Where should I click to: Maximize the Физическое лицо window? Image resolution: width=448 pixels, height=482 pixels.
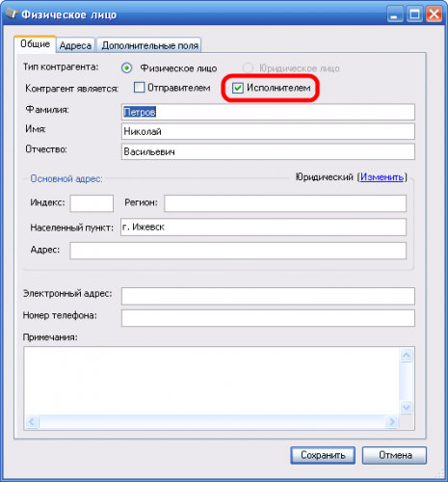pyautogui.click(x=414, y=14)
